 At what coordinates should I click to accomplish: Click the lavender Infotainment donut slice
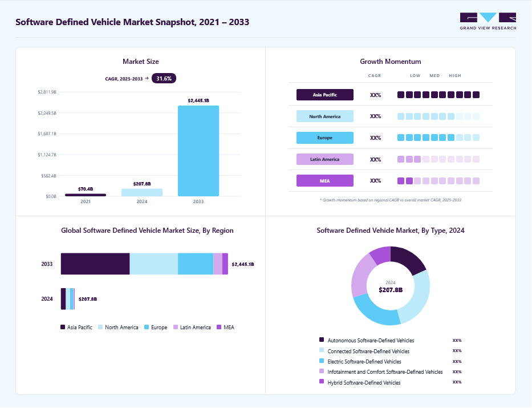tap(362, 277)
